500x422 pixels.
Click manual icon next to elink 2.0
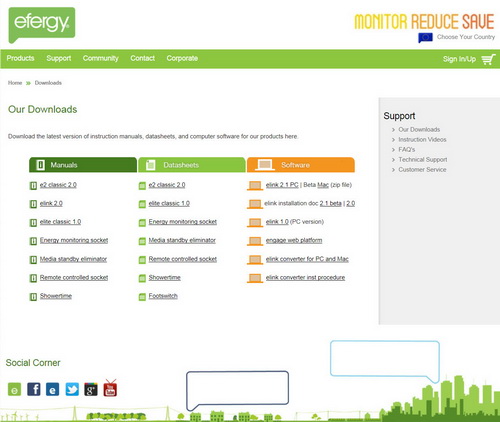coord(33,204)
